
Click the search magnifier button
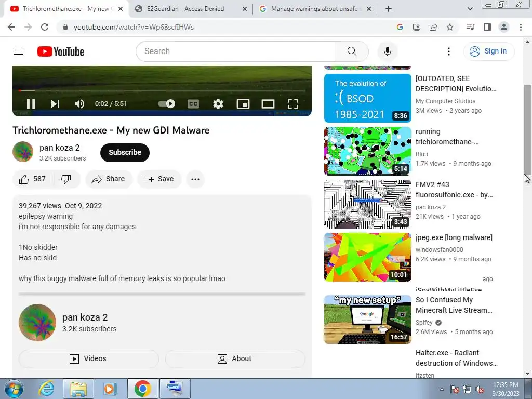(x=352, y=51)
